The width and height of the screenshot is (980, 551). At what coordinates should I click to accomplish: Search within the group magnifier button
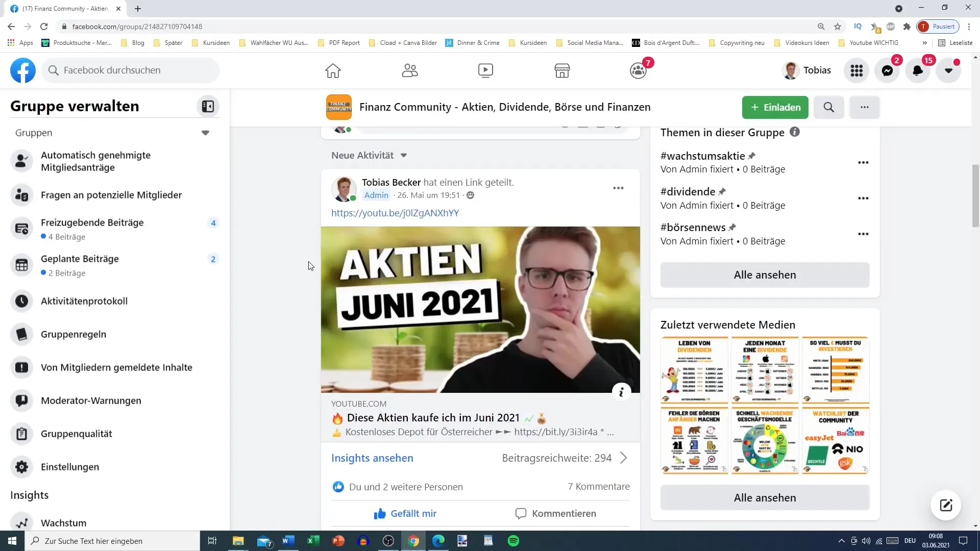828,107
